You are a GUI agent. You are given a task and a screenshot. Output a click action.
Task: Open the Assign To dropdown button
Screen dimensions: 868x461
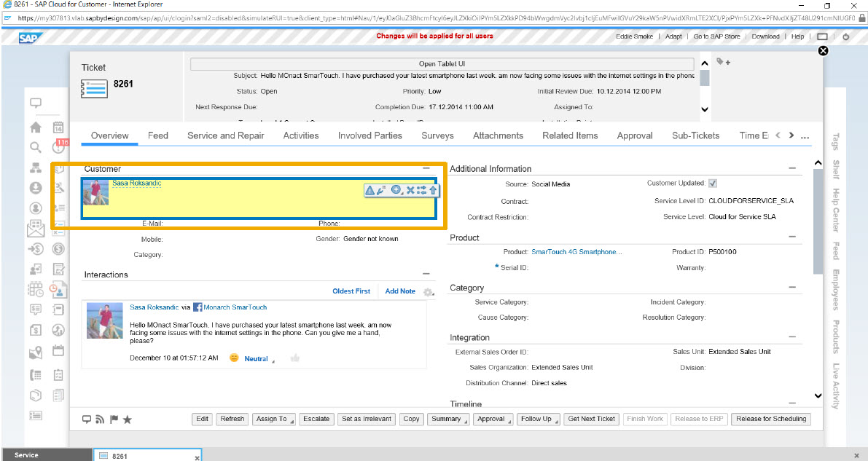point(274,419)
